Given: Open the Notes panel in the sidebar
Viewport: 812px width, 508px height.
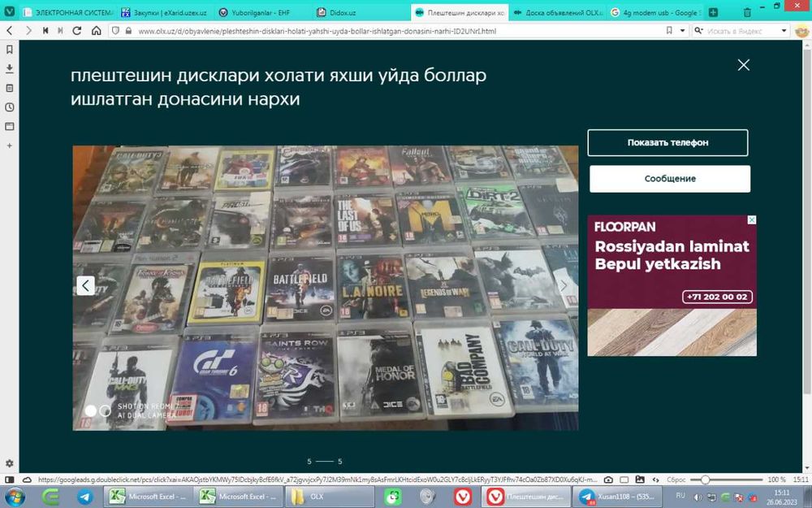Looking at the screenshot, I should (x=9, y=88).
